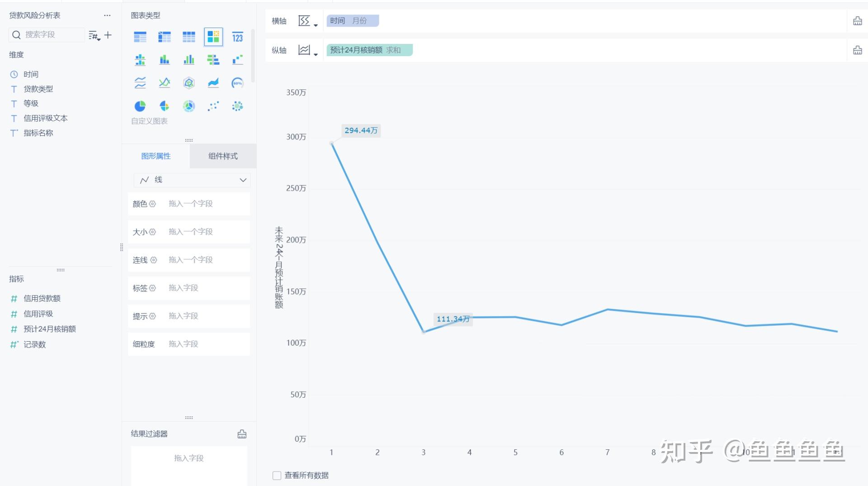This screenshot has width=868, height=486.
Task: Select the multi-layer pie chart type
Action: coord(189,106)
